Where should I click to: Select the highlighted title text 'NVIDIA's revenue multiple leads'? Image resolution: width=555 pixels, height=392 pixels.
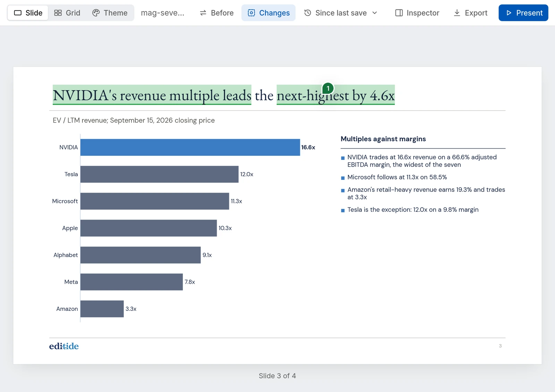(x=152, y=95)
